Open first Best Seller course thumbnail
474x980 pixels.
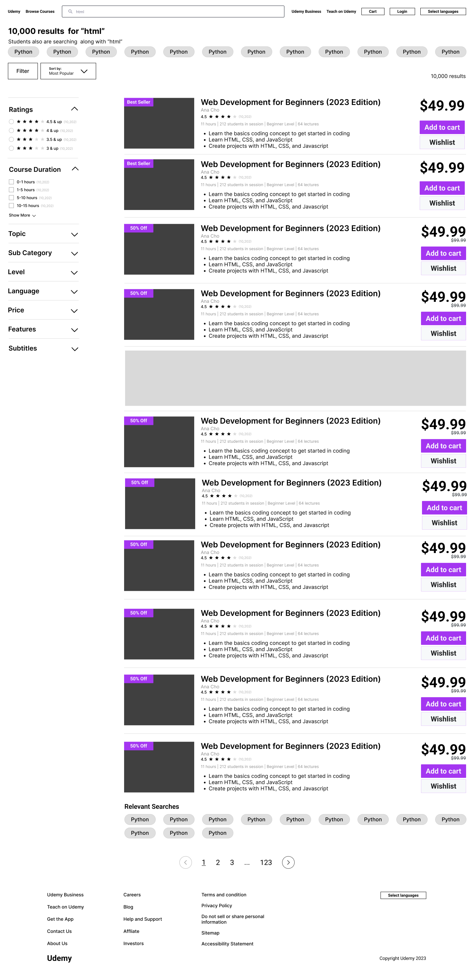(159, 123)
